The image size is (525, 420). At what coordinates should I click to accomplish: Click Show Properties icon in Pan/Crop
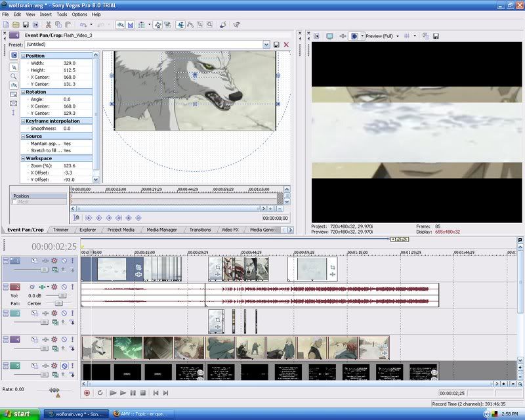pyautogui.click(x=14, y=55)
